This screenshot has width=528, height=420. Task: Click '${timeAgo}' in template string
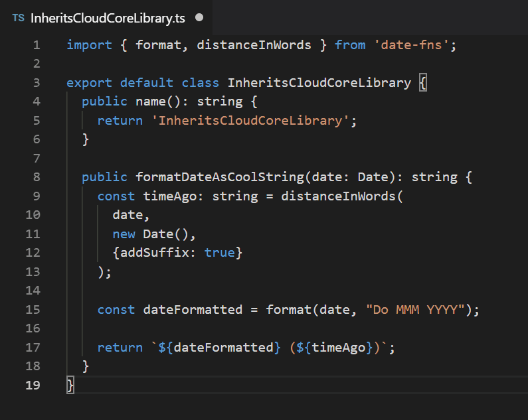(x=334, y=347)
